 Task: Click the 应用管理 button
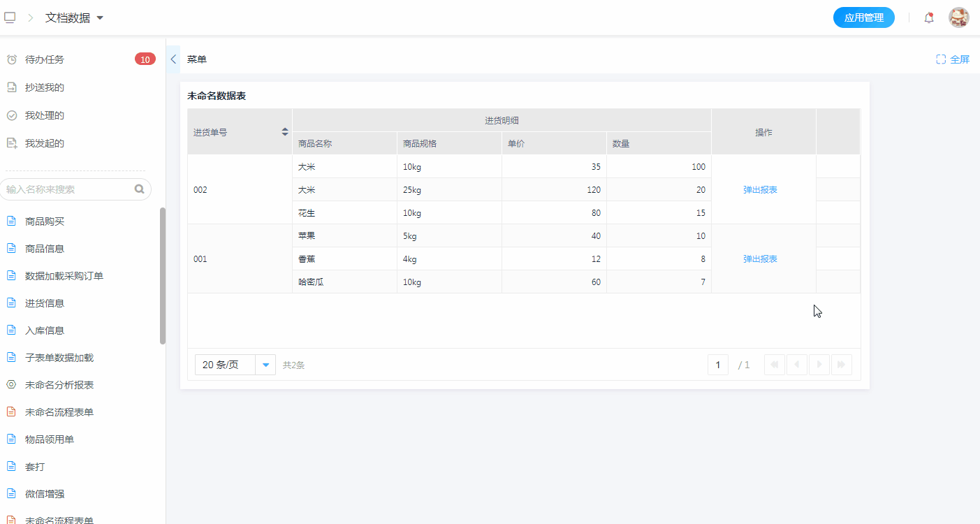863,18
